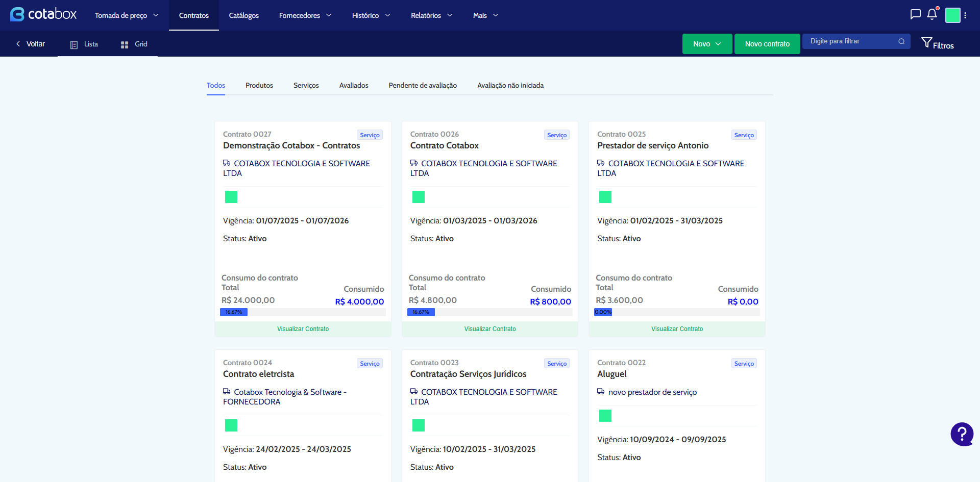
Task: Click Serviço tag on Contrato 0022
Action: pyautogui.click(x=744, y=364)
